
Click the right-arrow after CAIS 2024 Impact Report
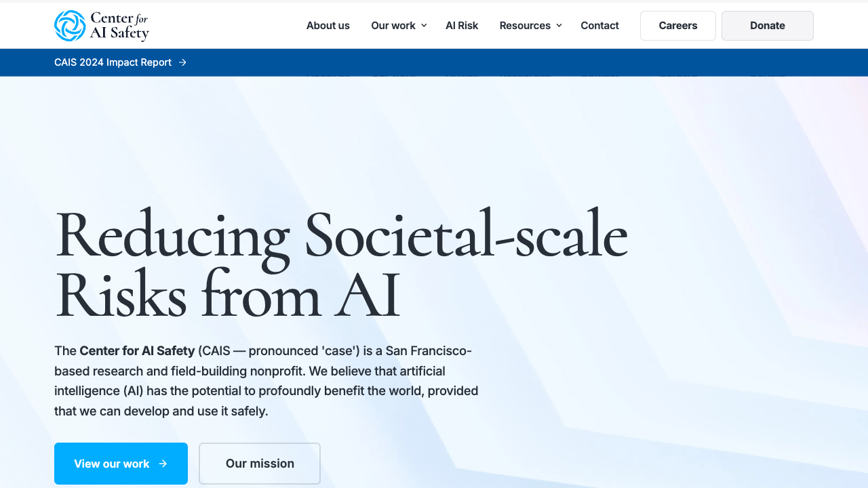182,62
